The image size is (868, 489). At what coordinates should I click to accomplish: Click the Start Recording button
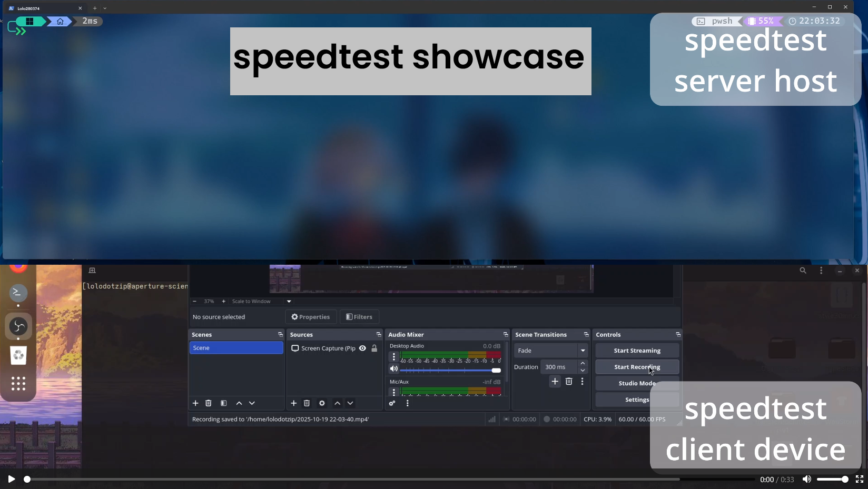tap(637, 367)
